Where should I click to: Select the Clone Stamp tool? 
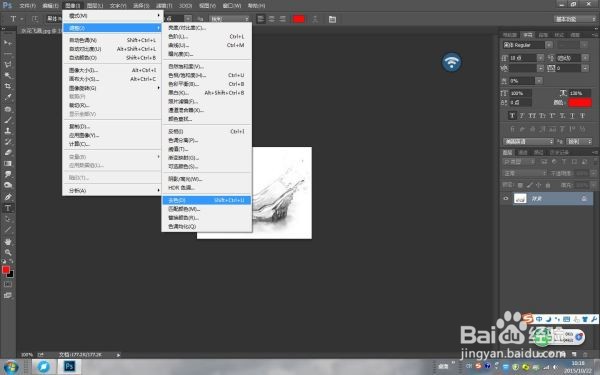coord(8,131)
